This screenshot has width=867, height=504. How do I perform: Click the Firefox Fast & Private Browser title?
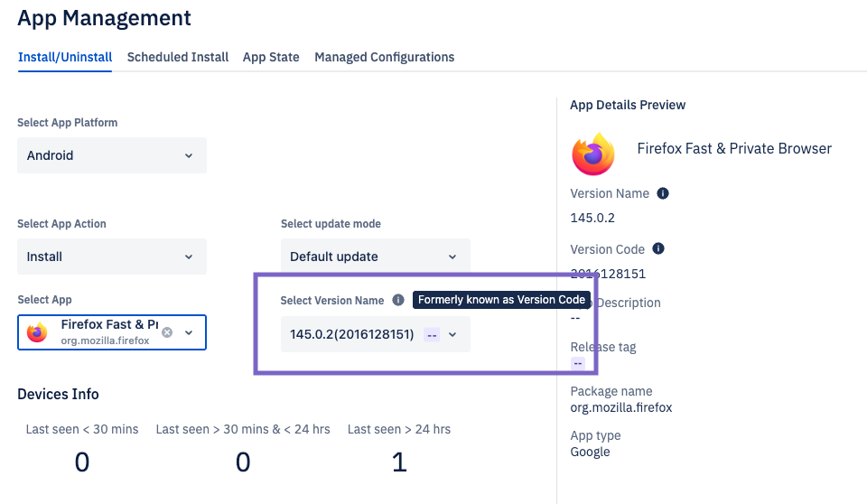click(734, 148)
